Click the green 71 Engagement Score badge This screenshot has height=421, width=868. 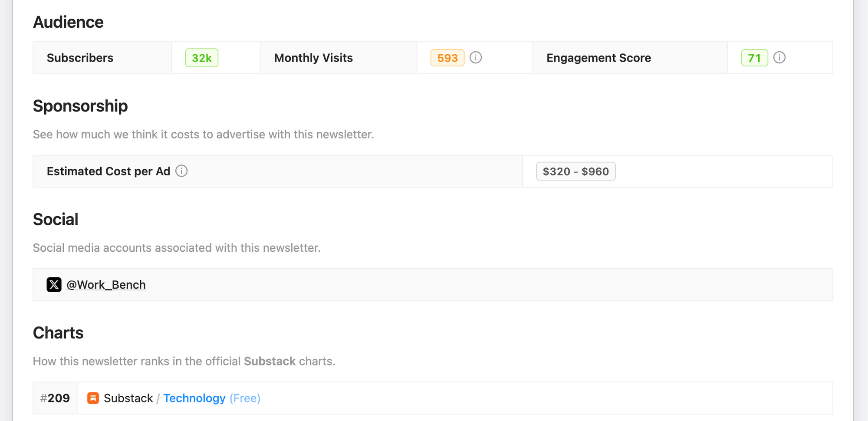pos(754,57)
